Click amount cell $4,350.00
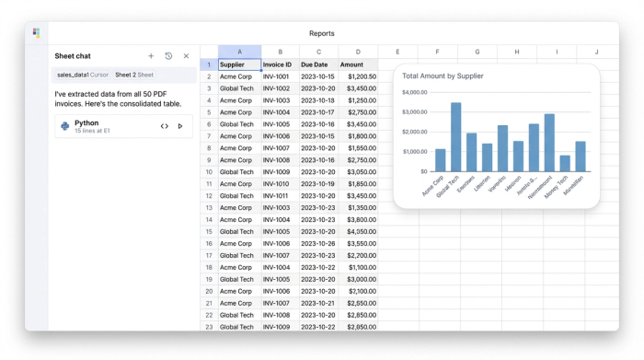This screenshot has width=644, height=360. coord(358,231)
